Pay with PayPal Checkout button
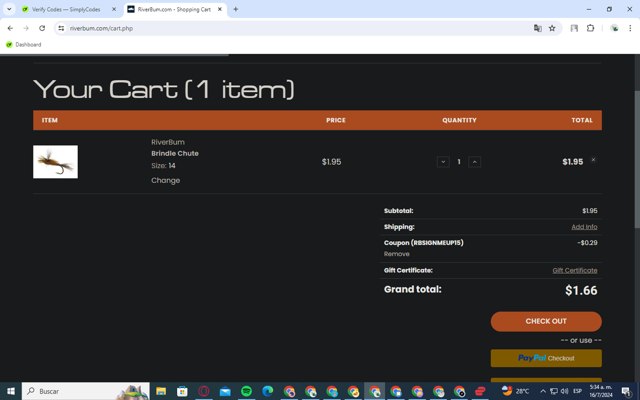The image size is (640, 400). (546, 358)
